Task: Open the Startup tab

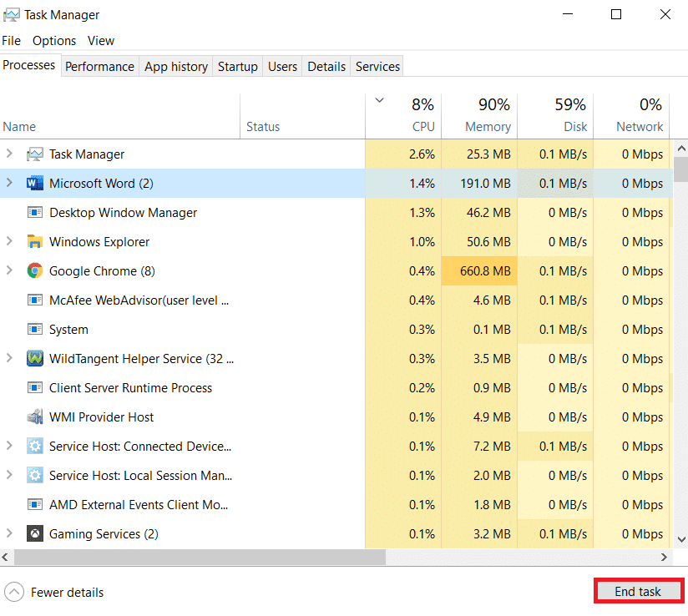Action: click(x=237, y=67)
